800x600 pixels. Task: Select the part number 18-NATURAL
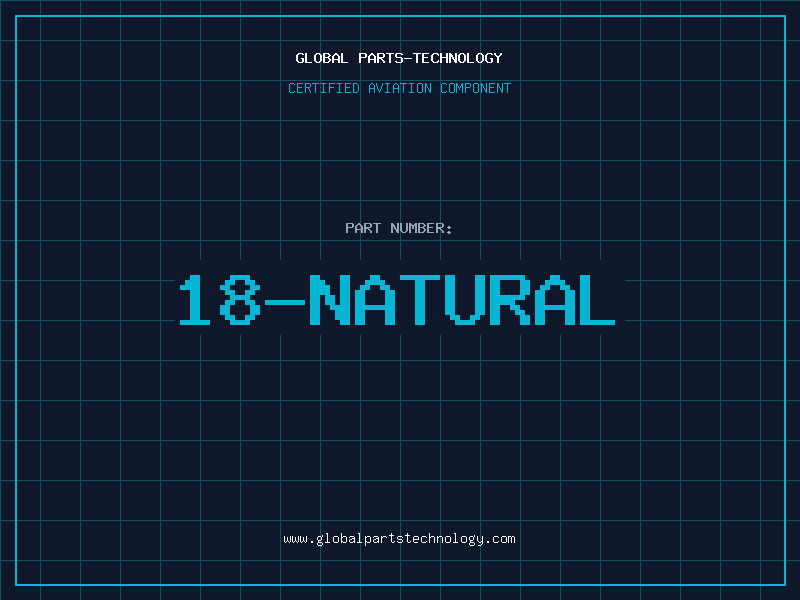click(x=397, y=300)
